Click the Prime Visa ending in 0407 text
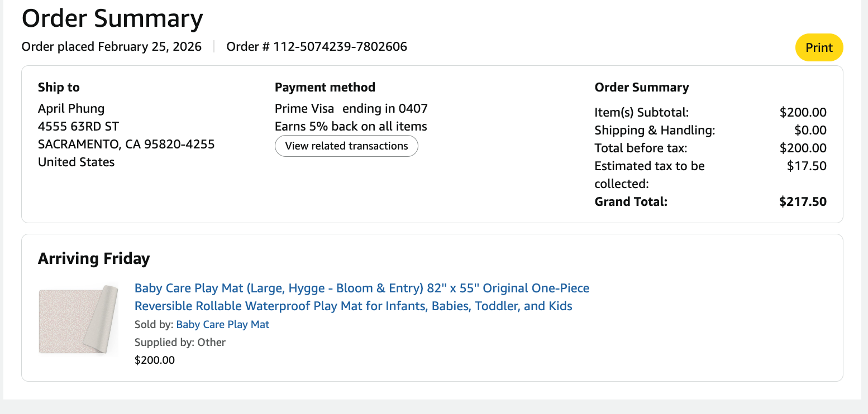Image resolution: width=868 pixels, height=414 pixels. [x=351, y=108]
